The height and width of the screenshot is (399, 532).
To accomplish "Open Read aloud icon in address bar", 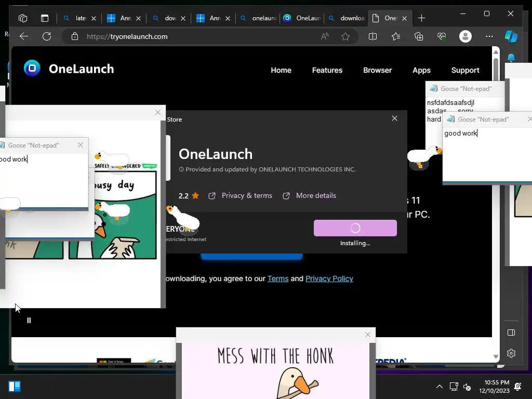I will pos(325,36).
